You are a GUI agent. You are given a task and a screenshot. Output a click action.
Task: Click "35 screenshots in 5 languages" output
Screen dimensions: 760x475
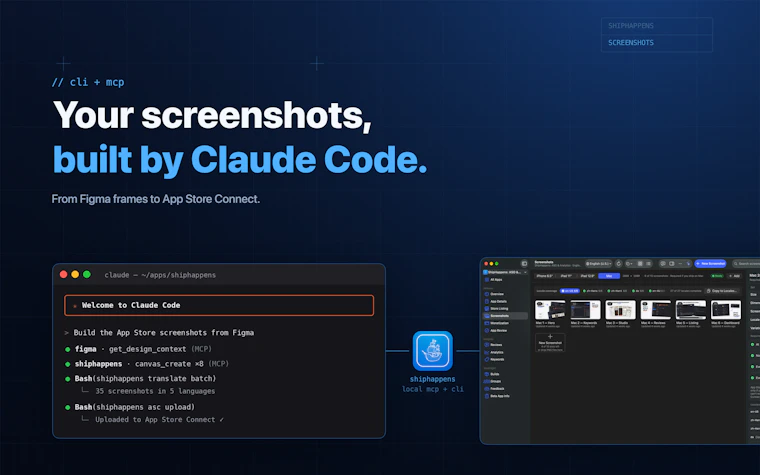[x=155, y=391]
